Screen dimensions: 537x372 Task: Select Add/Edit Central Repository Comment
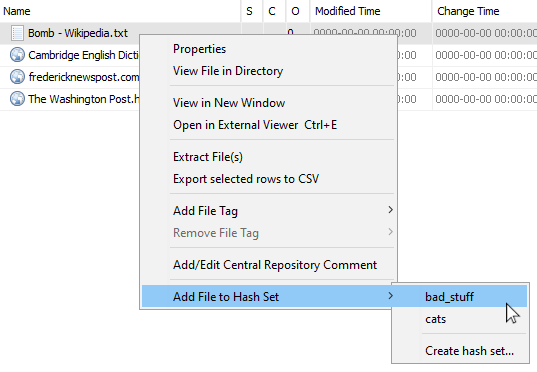tap(275, 265)
